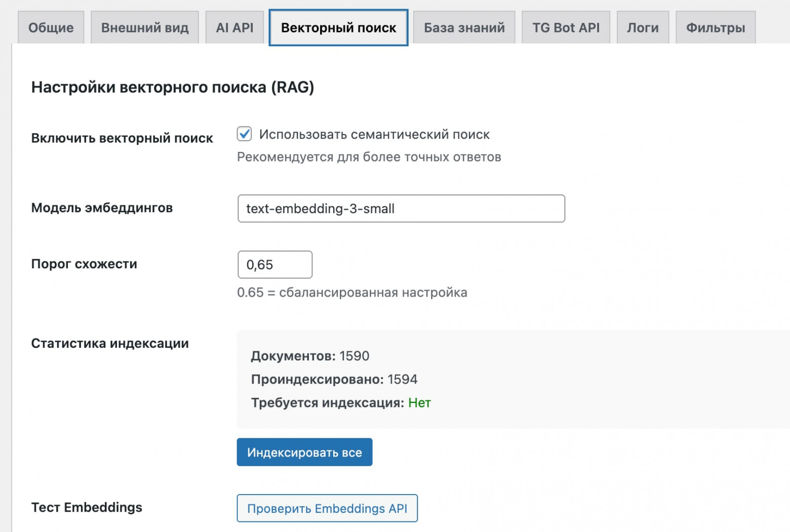Switch to the TG Bot API tab
This screenshot has height=532, width=790.
click(x=566, y=27)
